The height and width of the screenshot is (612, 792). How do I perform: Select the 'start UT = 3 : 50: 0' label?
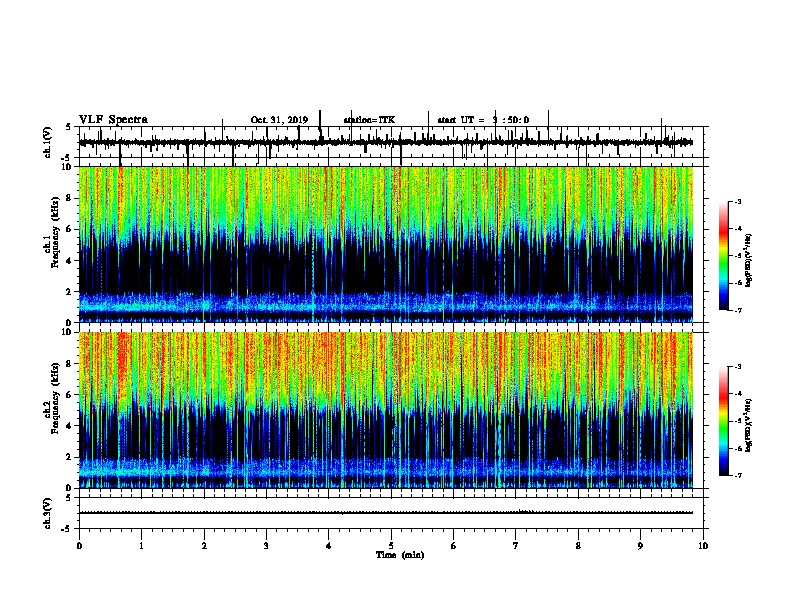(x=483, y=120)
